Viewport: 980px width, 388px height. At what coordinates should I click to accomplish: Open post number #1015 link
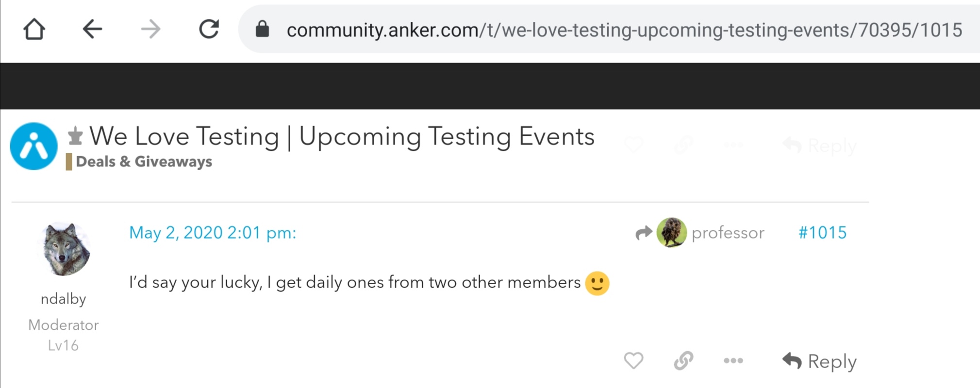pos(822,233)
